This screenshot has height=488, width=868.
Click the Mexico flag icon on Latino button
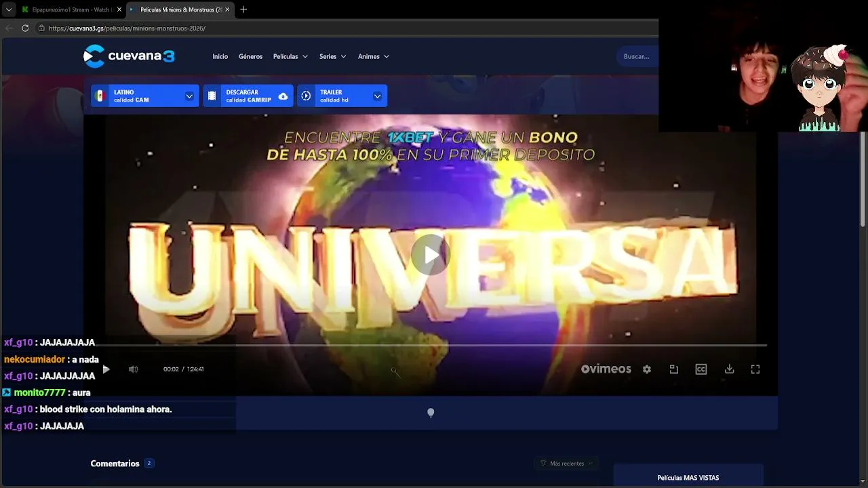tap(100, 96)
